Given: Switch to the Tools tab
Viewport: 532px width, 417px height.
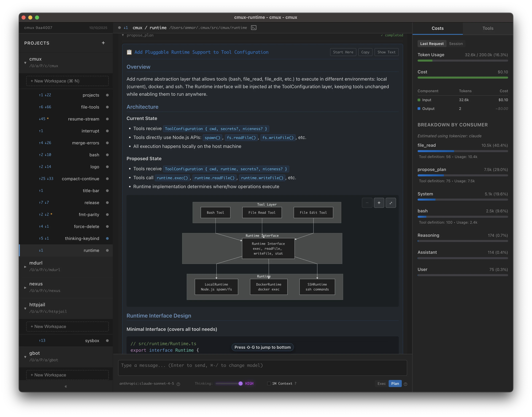Looking at the screenshot, I should (x=488, y=28).
